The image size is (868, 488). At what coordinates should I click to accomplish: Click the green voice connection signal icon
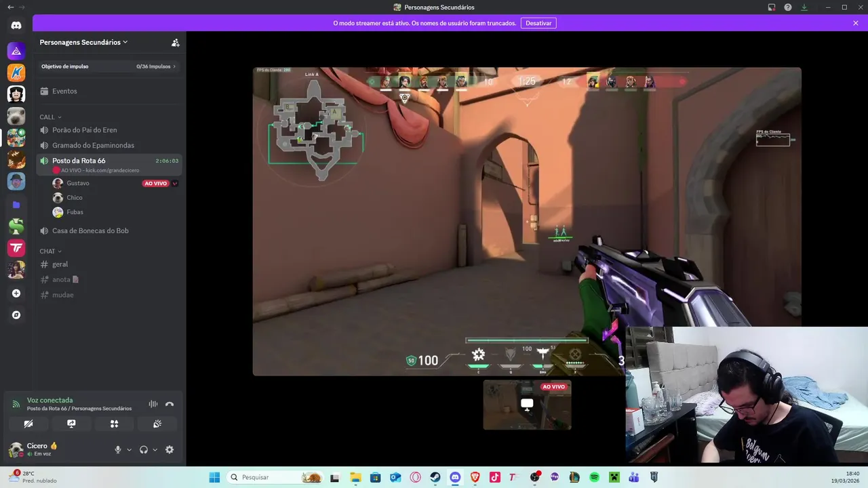point(16,404)
